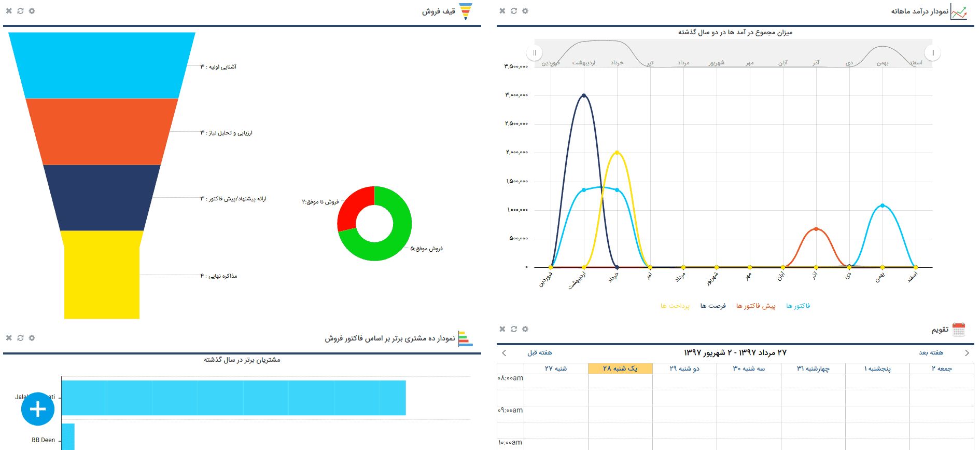Refresh the calendar widget
The width and height of the screenshot is (980, 450).
pyautogui.click(x=514, y=329)
